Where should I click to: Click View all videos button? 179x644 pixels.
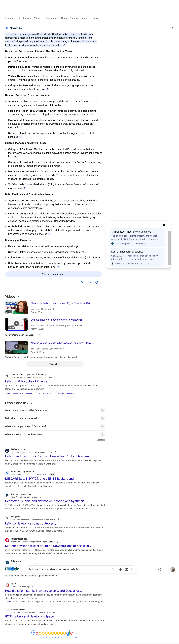point(55,364)
